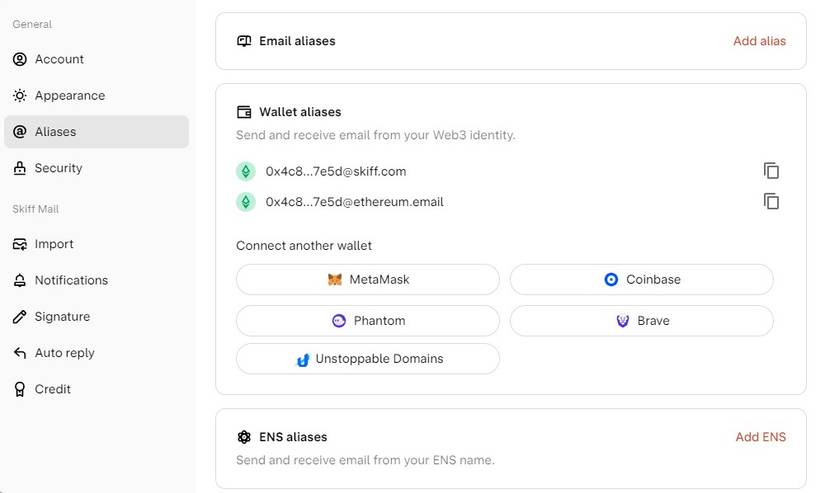825x493 pixels.
Task: Open the Security settings page
Action: 96,168
